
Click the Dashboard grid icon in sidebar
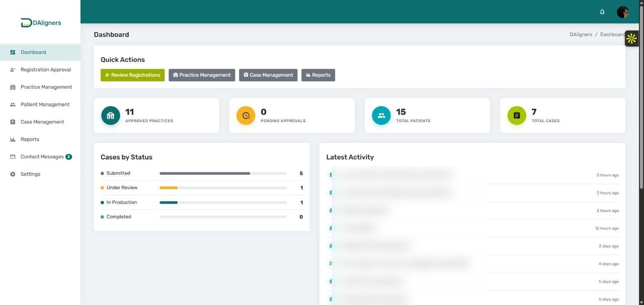point(13,52)
